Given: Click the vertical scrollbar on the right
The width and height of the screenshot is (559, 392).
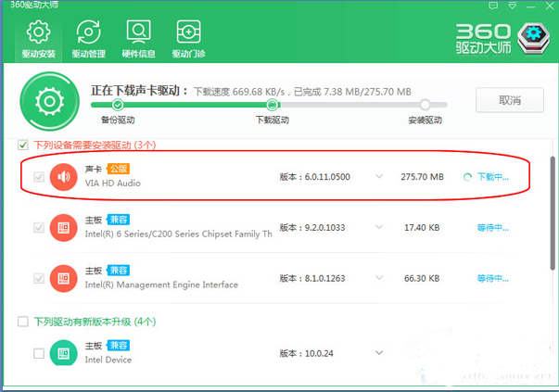Looking at the screenshot, I should pyautogui.click(x=552, y=241).
